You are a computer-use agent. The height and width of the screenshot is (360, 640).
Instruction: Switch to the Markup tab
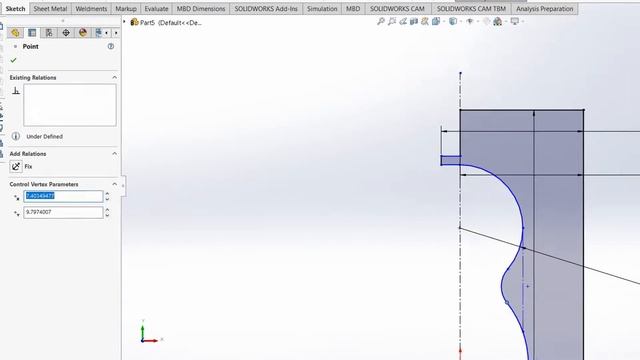click(126, 9)
